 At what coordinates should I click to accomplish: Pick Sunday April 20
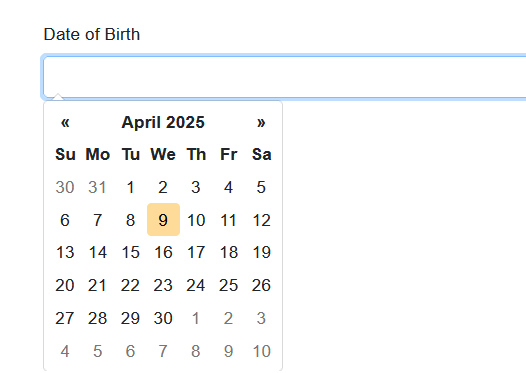[x=65, y=285]
